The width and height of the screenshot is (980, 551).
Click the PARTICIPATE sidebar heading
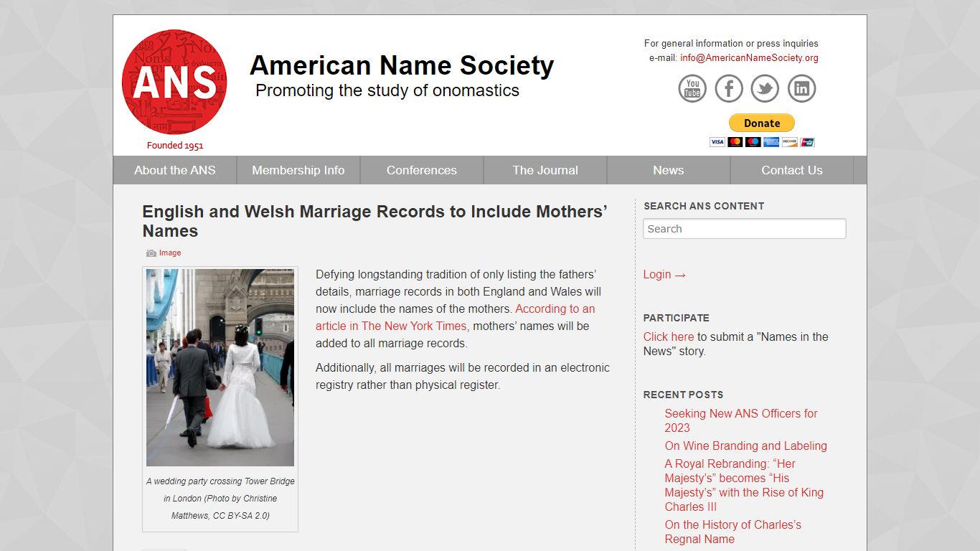(676, 318)
